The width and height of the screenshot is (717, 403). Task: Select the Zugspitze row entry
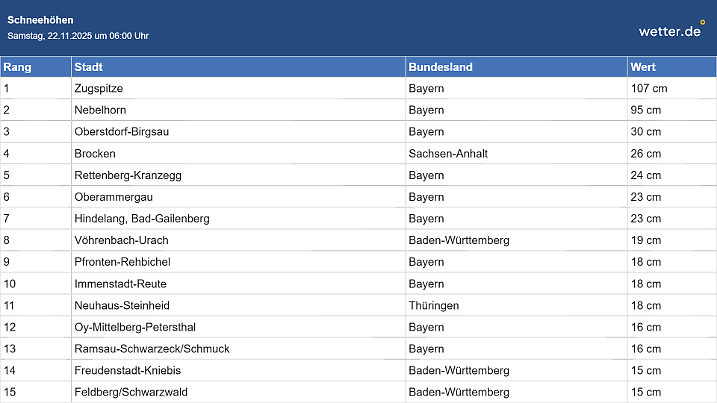pos(99,88)
